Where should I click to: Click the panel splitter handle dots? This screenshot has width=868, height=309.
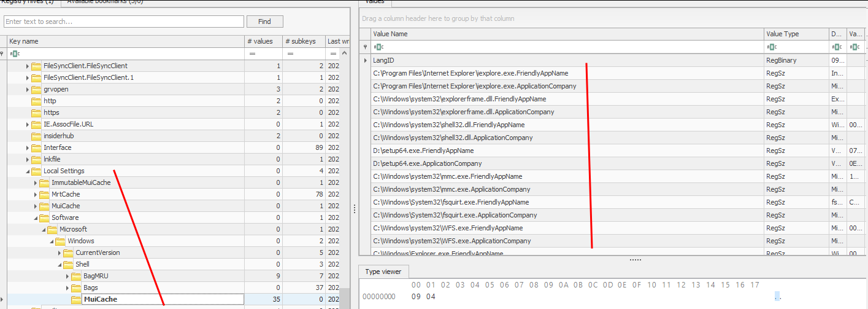pos(636,260)
